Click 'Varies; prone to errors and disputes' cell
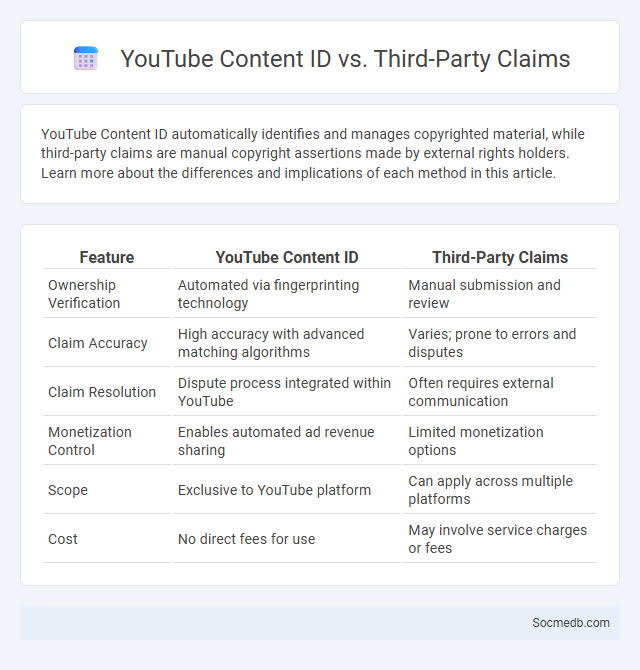The height and width of the screenshot is (670, 640). [x=500, y=343]
